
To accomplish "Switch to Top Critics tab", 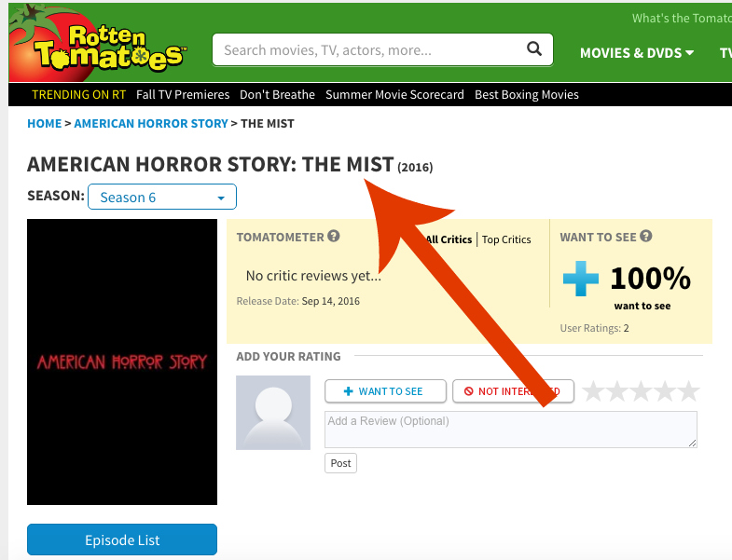I will click(x=506, y=239).
